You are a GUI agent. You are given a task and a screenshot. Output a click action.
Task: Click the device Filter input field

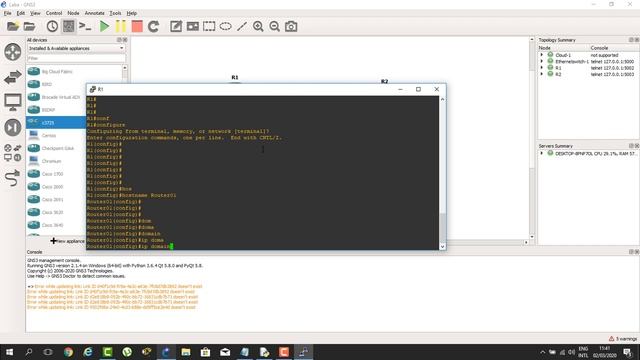tap(76, 58)
